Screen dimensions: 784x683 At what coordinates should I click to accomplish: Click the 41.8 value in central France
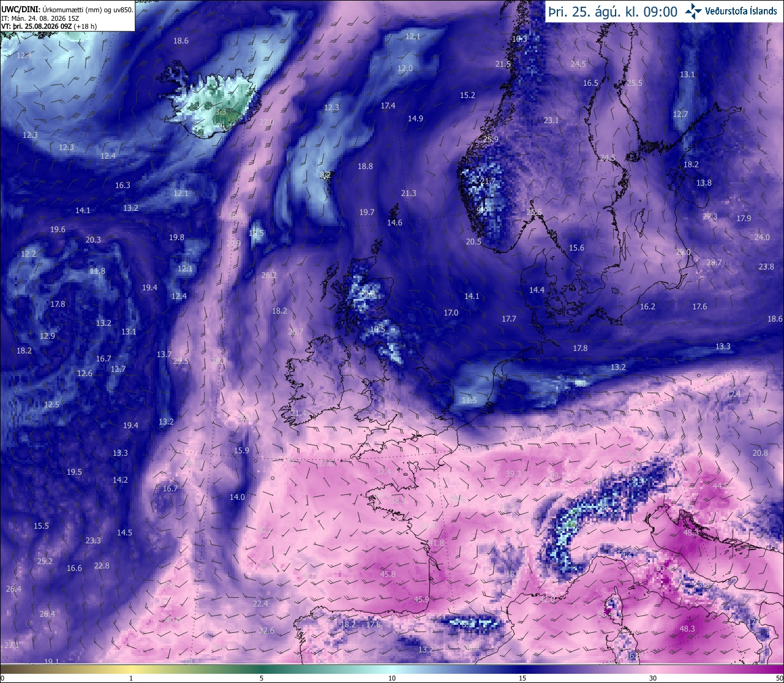436,543
